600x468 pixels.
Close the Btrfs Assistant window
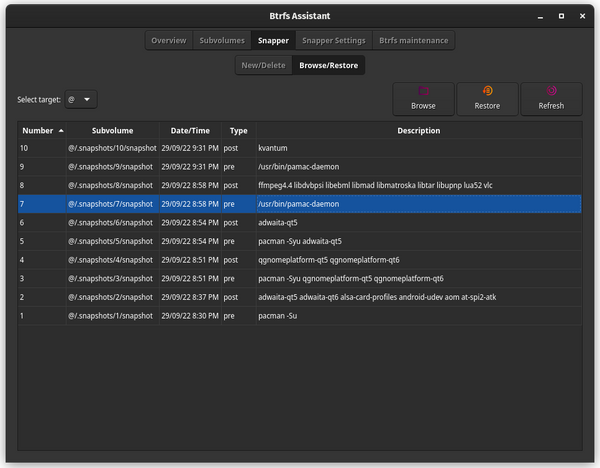pyautogui.click(x=584, y=17)
